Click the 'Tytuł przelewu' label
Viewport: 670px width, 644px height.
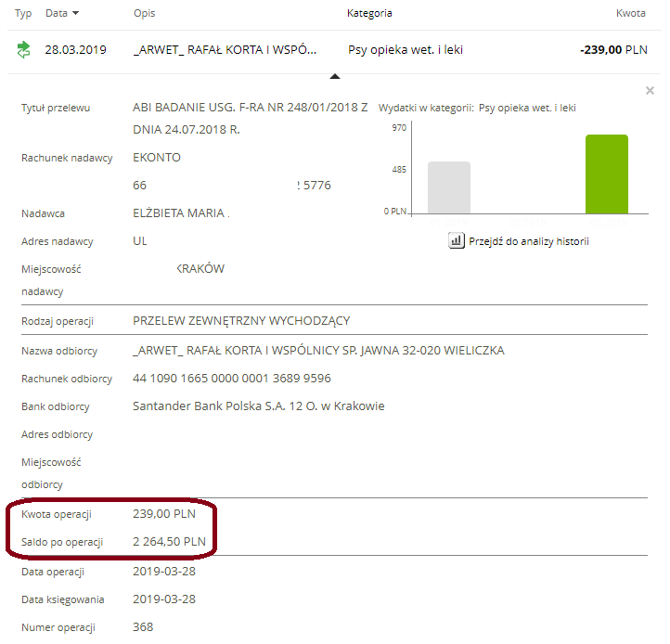pyautogui.click(x=56, y=109)
